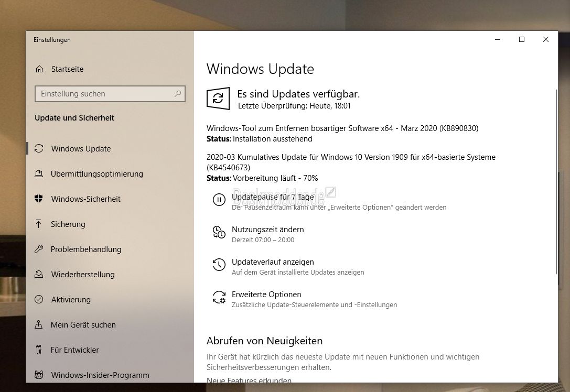This screenshot has height=392, width=570.
Task: Click the Vorbereitung läuft - 70% status
Action: [275, 178]
